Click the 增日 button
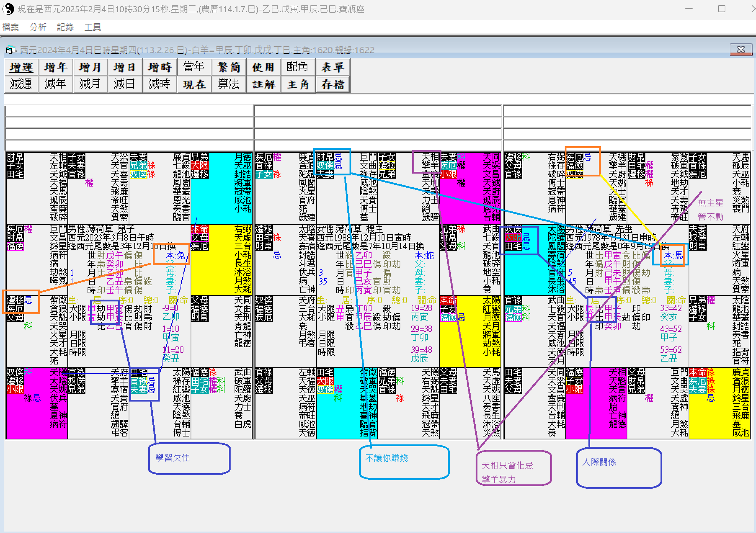Viewport: 756px width, 533px height. pyautogui.click(x=125, y=67)
